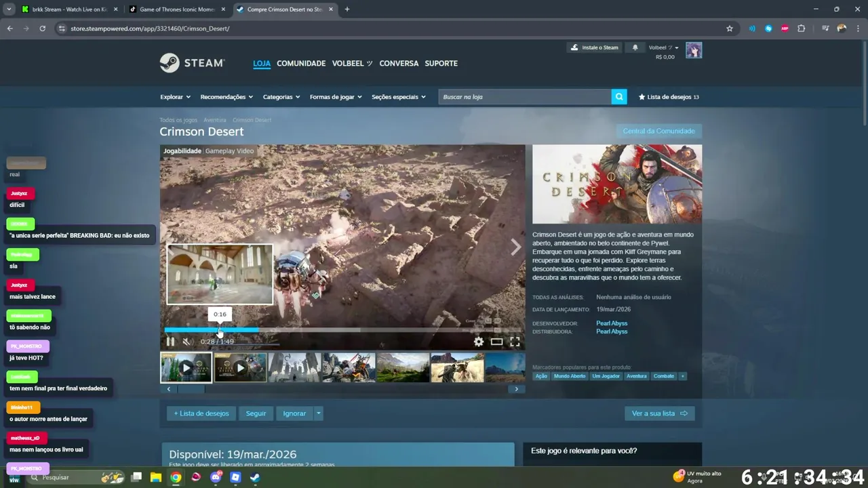Expand the Explorar dropdown
The image size is (868, 488).
click(175, 97)
